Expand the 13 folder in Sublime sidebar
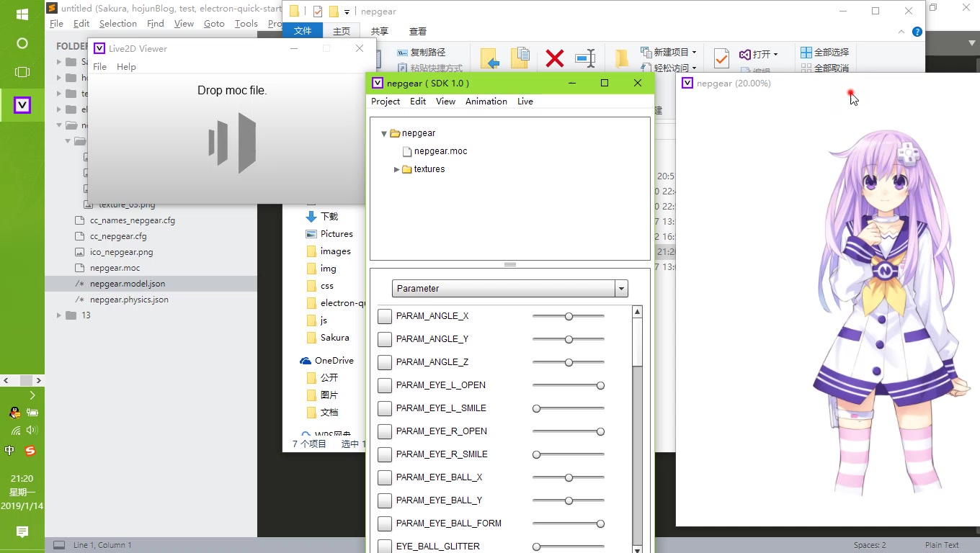 59,315
